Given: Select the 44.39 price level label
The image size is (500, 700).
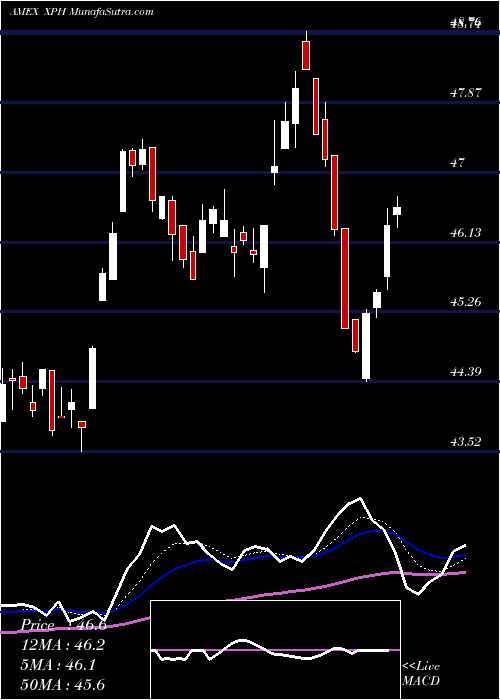Looking at the screenshot, I should click(466, 371).
